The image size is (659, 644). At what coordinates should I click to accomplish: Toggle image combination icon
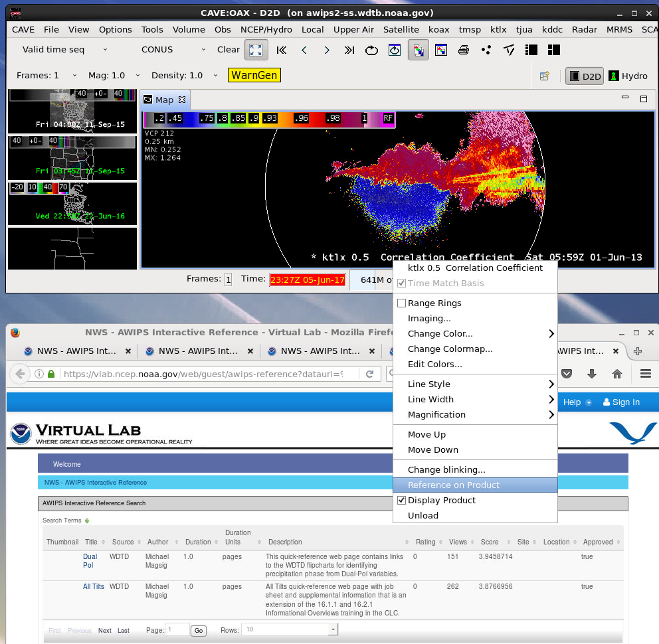click(418, 50)
